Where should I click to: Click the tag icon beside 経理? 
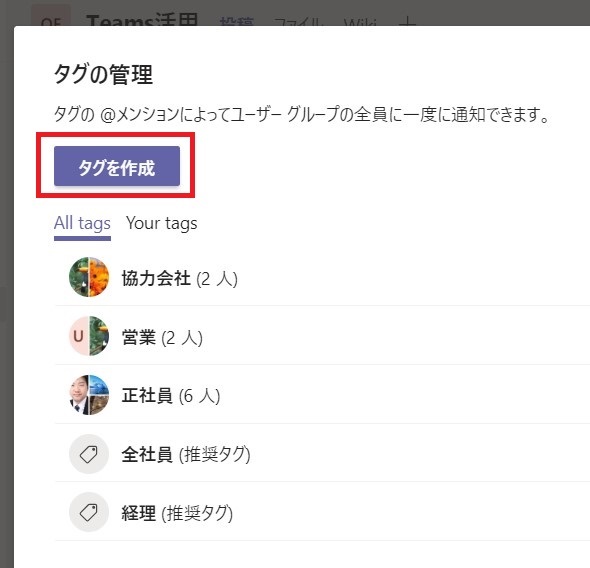click(89, 512)
